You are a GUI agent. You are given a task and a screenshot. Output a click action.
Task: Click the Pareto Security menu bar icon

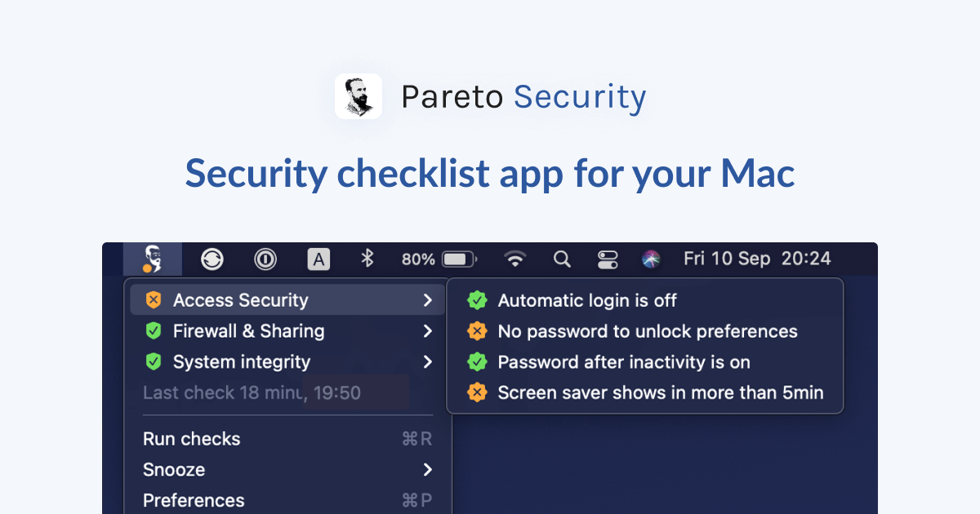152,259
